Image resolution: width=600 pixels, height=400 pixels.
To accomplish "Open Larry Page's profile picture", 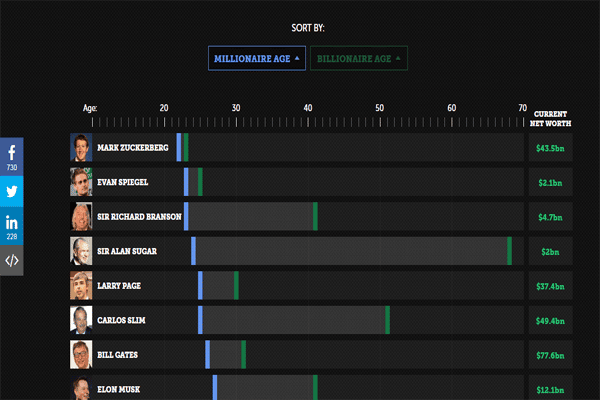I will (x=81, y=285).
